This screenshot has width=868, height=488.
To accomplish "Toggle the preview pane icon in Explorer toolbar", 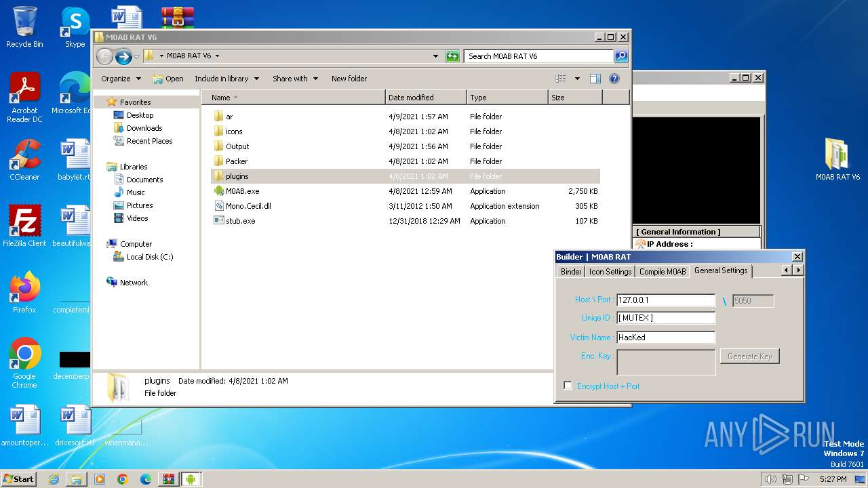I will point(595,79).
